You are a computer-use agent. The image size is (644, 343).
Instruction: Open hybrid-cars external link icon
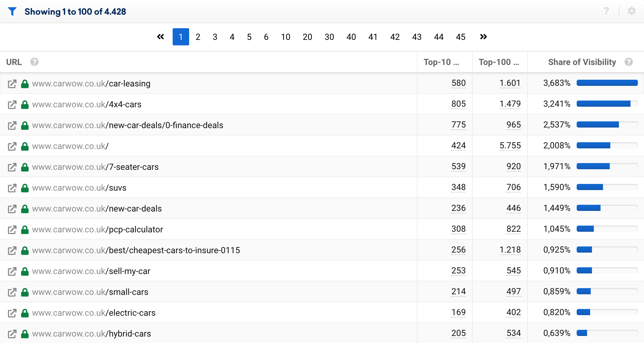pos(12,334)
